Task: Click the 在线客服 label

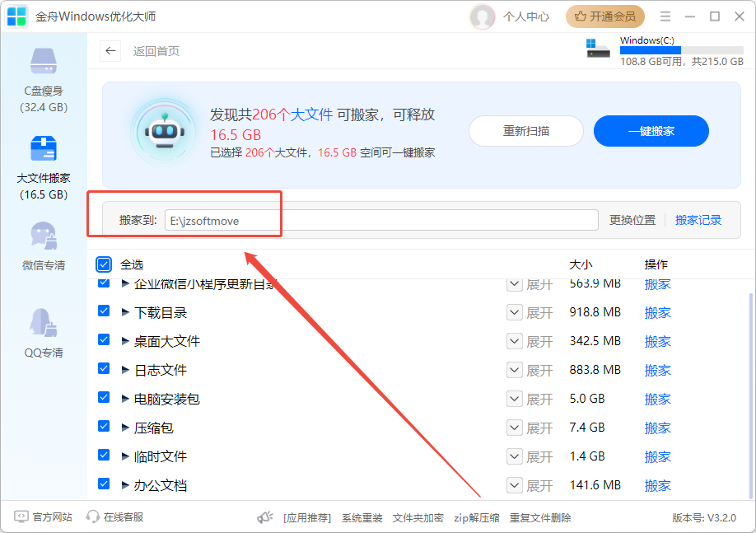Action: (x=124, y=517)
